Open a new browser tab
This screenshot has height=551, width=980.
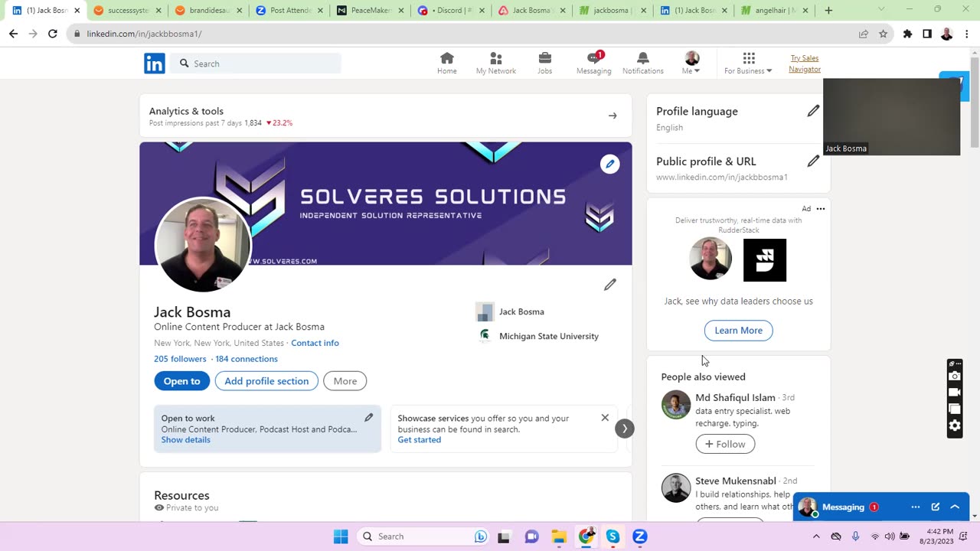(828, 11)
